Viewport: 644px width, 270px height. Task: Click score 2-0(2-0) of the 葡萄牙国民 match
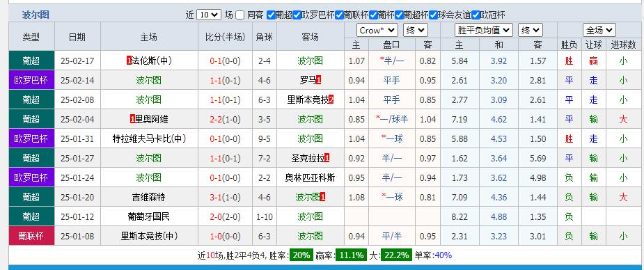[225, 217]
